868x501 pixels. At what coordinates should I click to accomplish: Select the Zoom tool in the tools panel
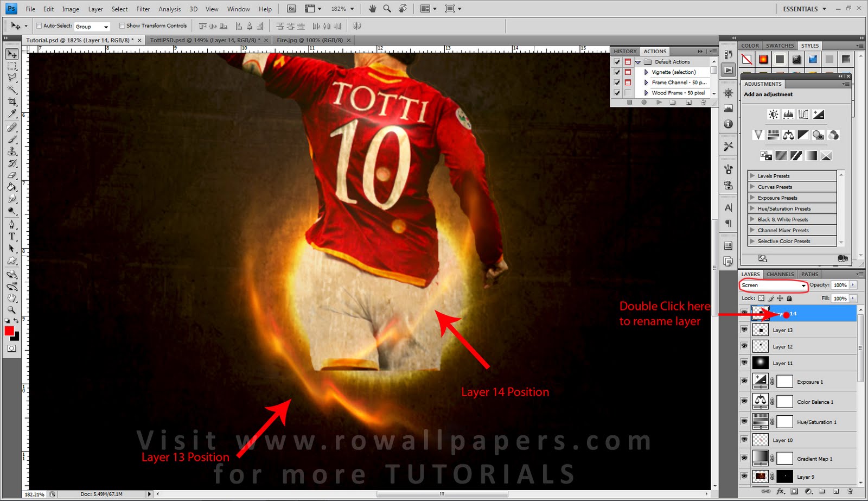12,310
